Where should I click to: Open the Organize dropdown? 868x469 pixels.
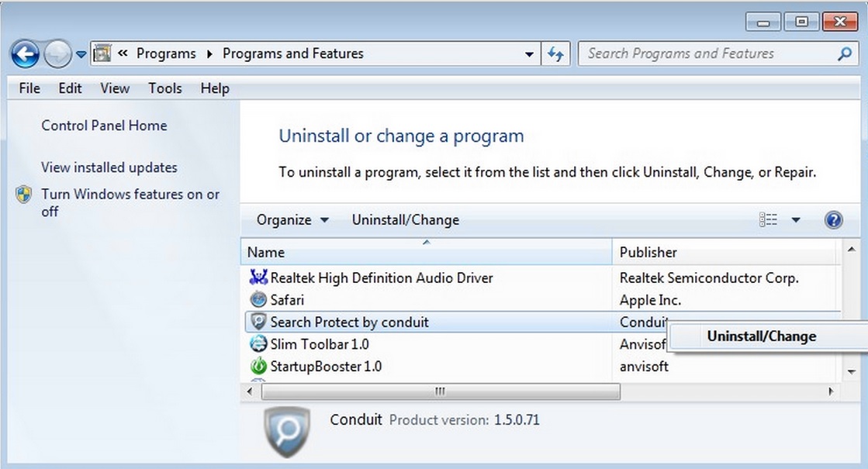292,220
